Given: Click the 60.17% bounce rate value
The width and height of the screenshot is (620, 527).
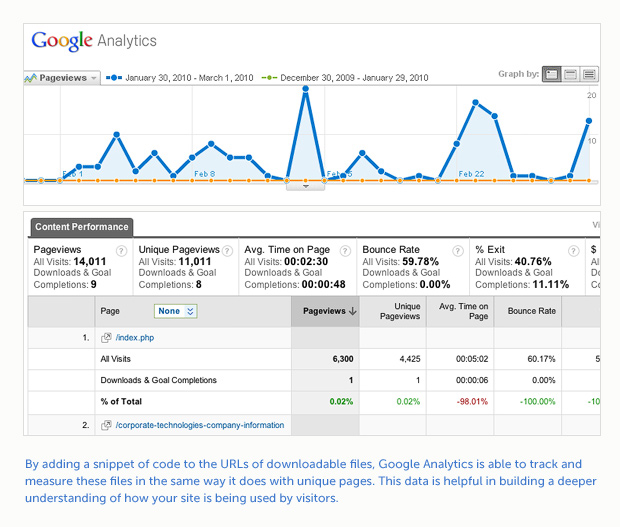Looking at the screenshot, I should click(x=541, y=359).
